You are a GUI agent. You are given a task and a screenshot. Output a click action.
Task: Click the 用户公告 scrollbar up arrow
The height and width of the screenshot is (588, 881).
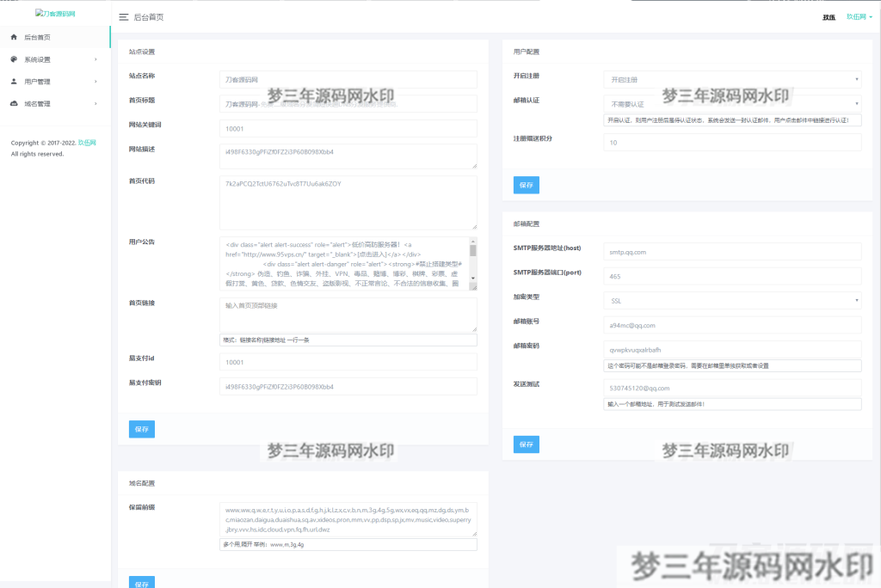(x=473, y=242)
